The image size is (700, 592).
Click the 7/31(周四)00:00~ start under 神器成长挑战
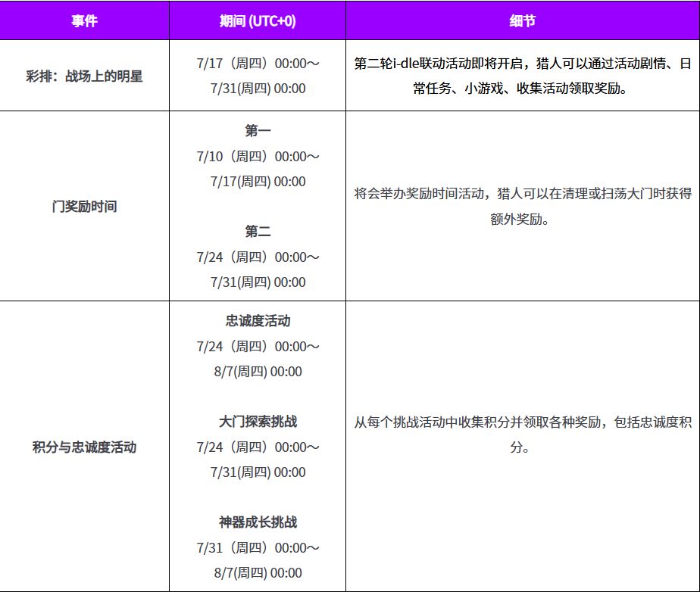[258, 548]
